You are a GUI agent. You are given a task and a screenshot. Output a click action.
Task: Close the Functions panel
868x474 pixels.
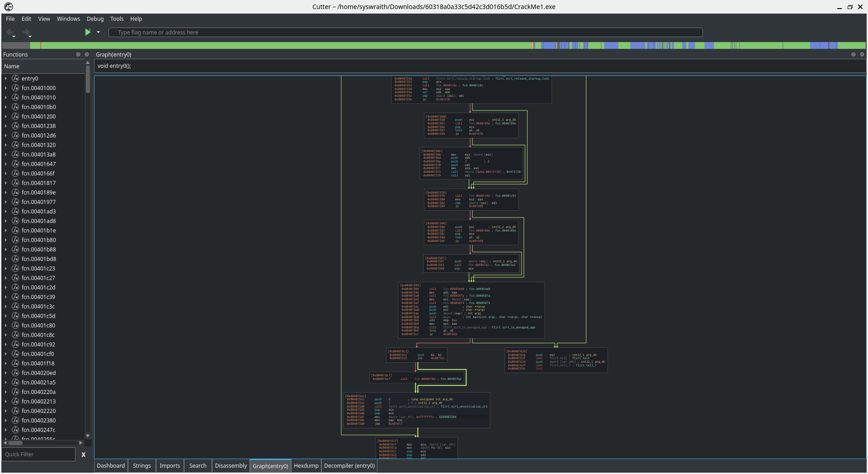87,54
